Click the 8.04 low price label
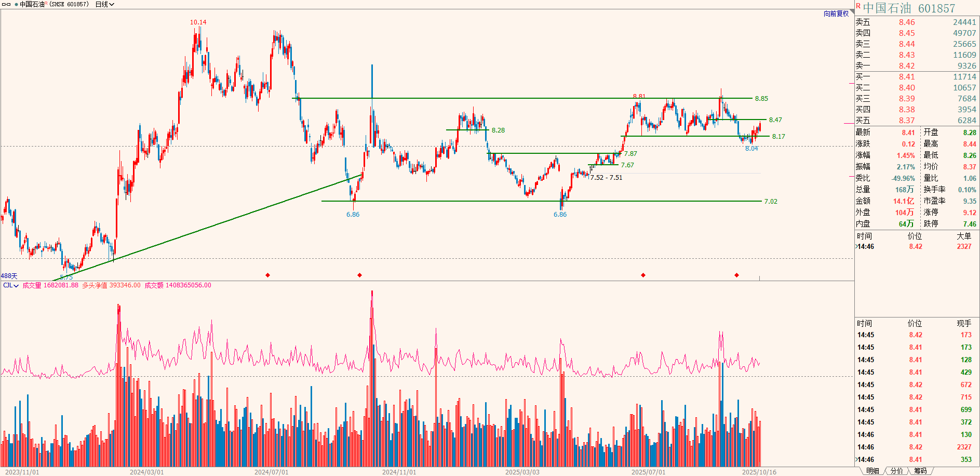The image size is (980, 476). (751, 149)
